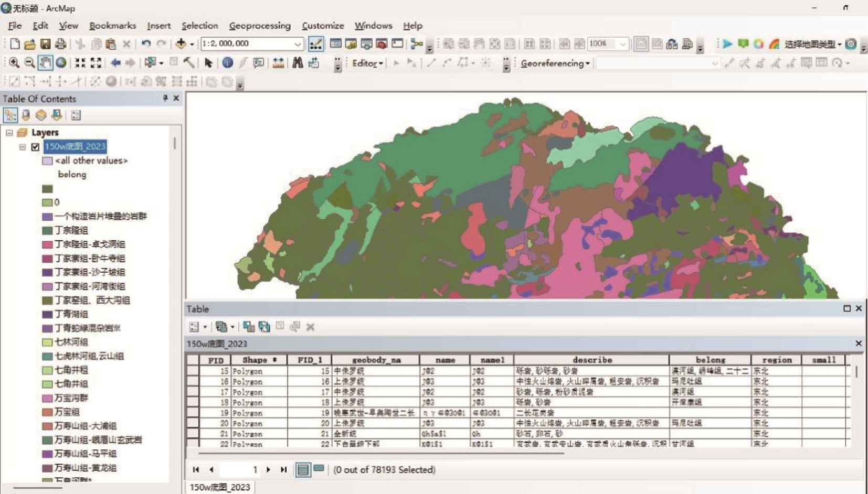868x494 pixels.
Task: Click the 丁宗隆组 legend color swatch
Action: (47, 230)
